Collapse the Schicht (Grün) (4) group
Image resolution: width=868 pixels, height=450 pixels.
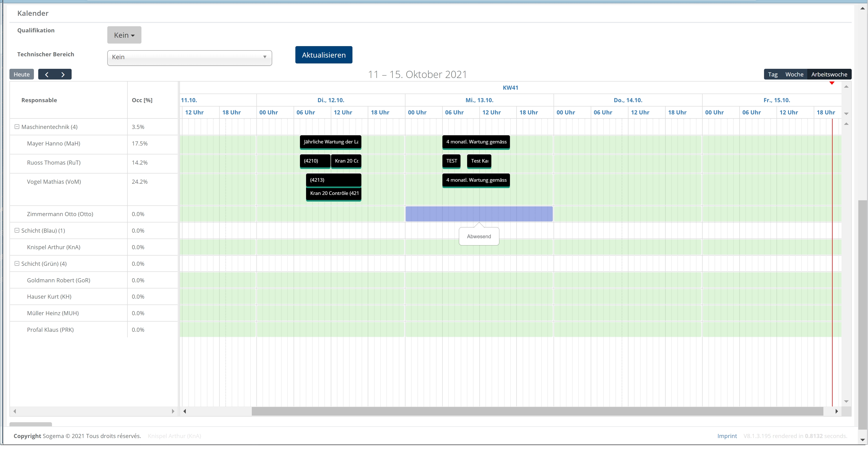(17, 264)
